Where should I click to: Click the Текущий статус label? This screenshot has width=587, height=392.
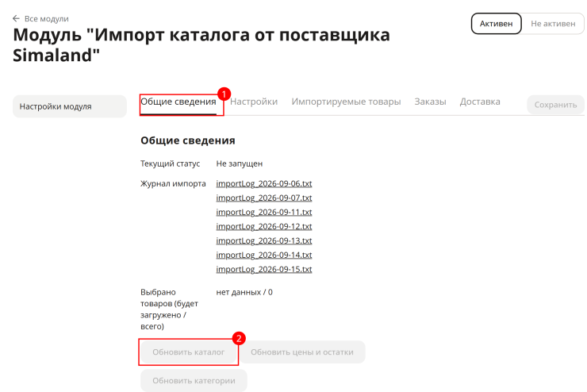[x=170, y=163]
